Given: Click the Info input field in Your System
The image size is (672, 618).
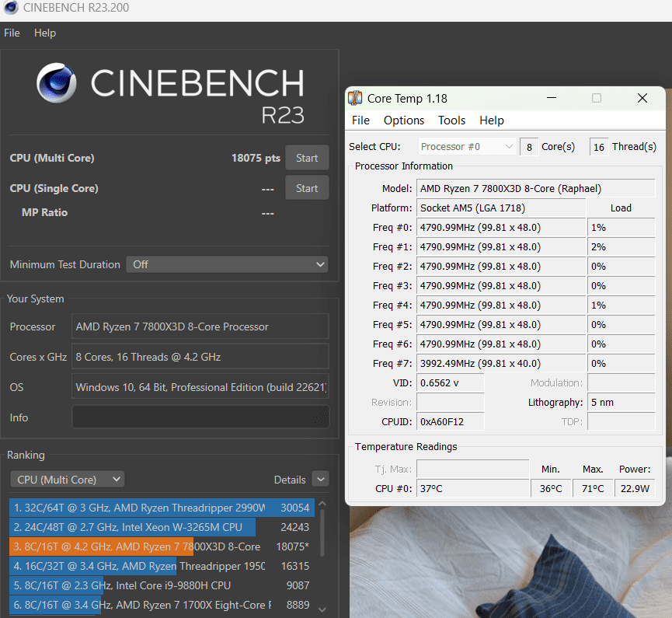Looking at the screenshot, I should click(x=200, y=417).
